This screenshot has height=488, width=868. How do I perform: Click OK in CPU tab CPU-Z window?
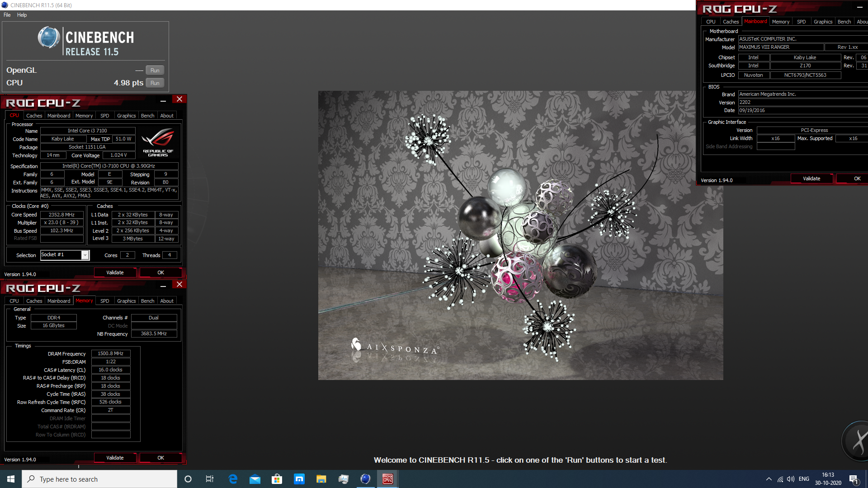coord(160,272)
